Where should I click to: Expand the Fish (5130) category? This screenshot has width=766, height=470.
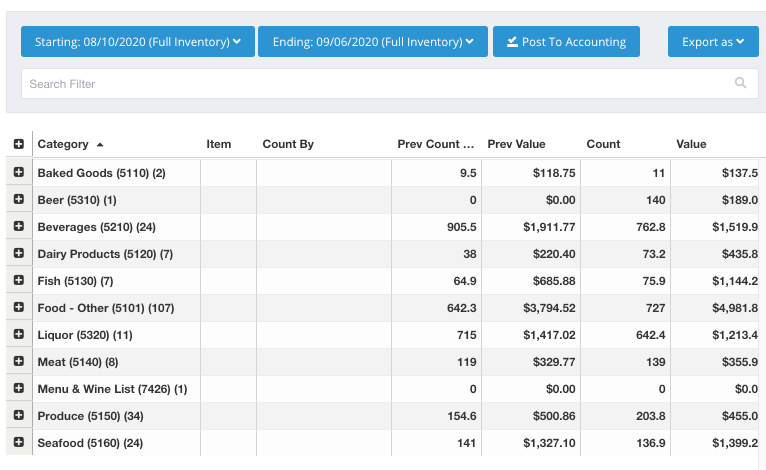19,281
